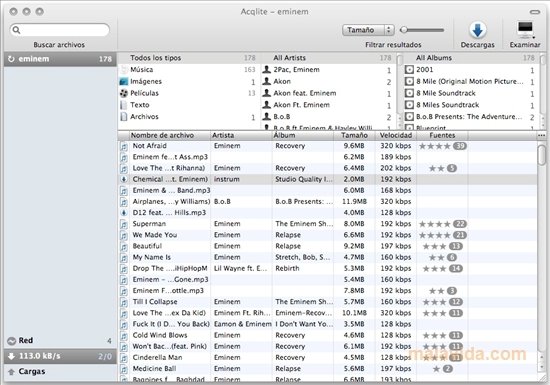Select All Albums filter
Screen dimensions: 550x385
pos(471,58)
